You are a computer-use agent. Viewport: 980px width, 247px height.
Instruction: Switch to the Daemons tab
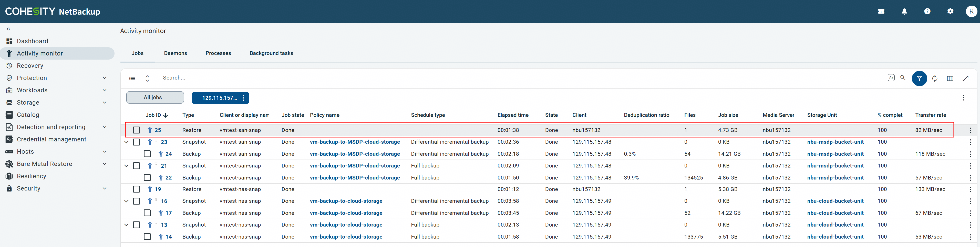176,53
